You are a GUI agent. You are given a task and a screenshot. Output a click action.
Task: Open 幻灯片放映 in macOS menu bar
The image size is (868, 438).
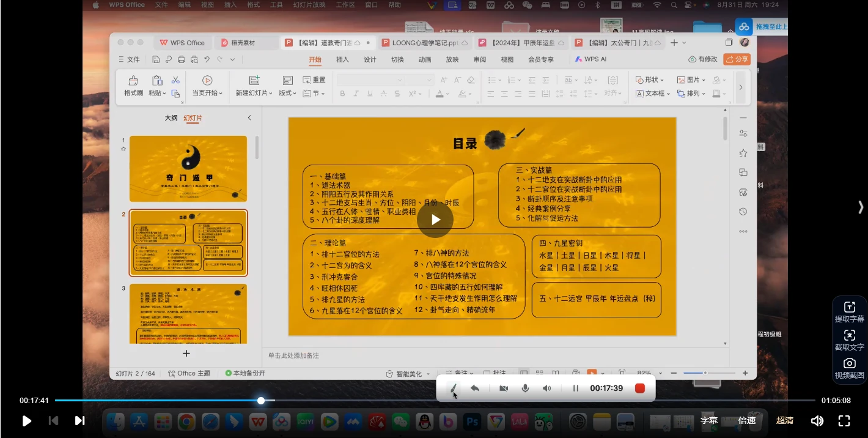click(309, 5)
